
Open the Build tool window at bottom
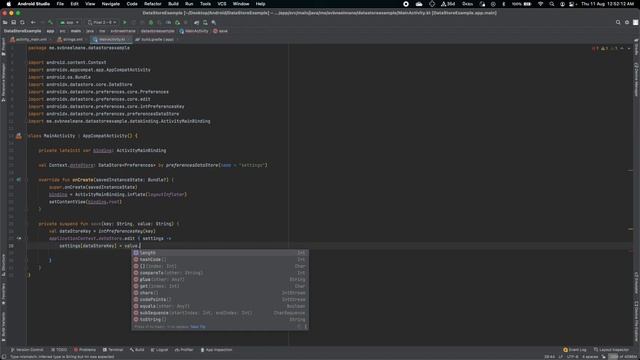click(137, 350)
